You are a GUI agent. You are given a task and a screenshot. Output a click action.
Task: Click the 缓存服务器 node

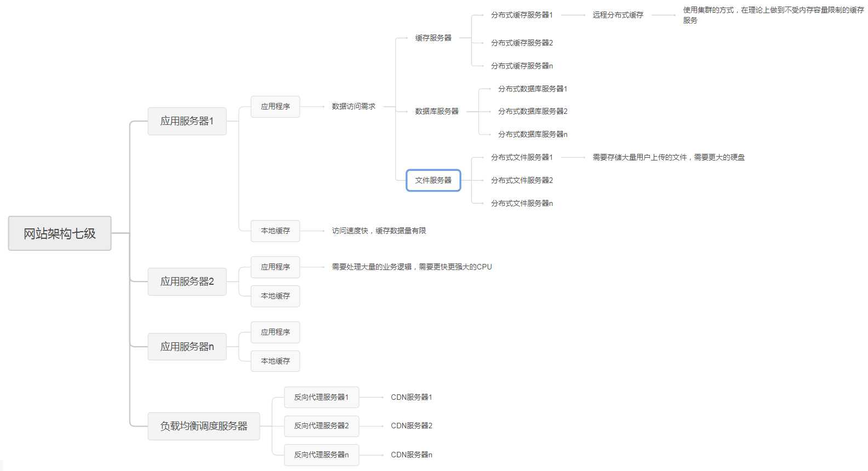pyautogui.click(x=433, y=38)
